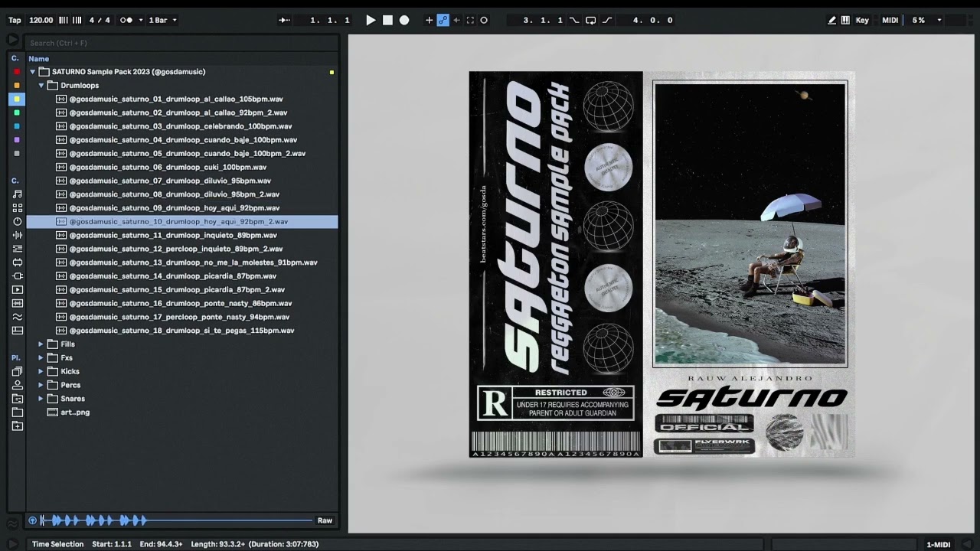The height and width of the screenshot is (551, 980).
Task: Open the Plug-ins category icon
Action: 17,276
